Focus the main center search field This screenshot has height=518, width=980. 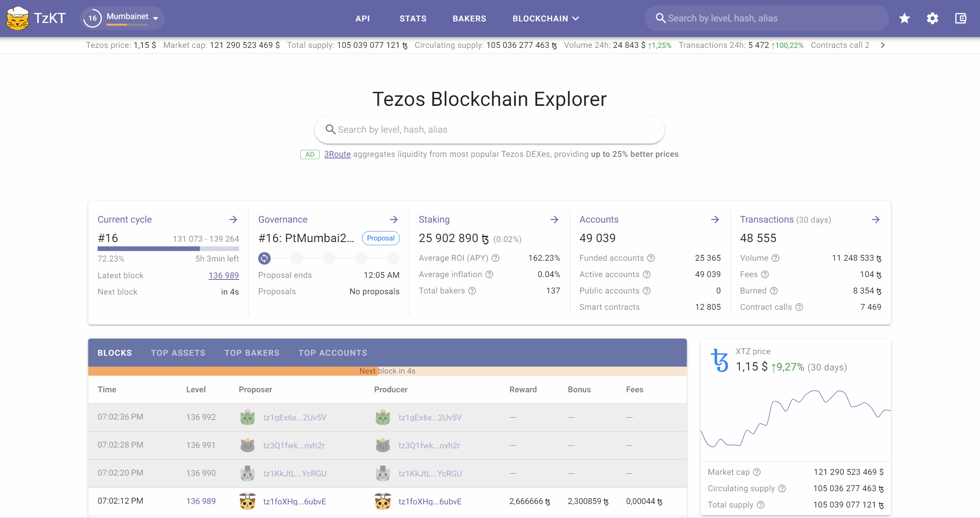(489, 130)
